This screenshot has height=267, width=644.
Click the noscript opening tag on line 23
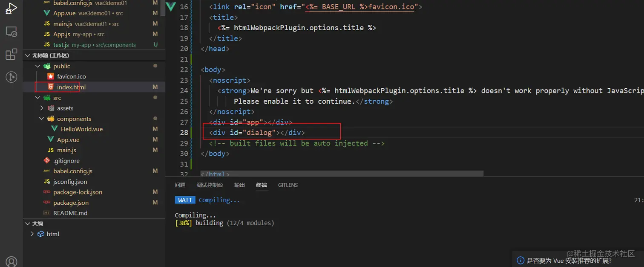point(230,80)
